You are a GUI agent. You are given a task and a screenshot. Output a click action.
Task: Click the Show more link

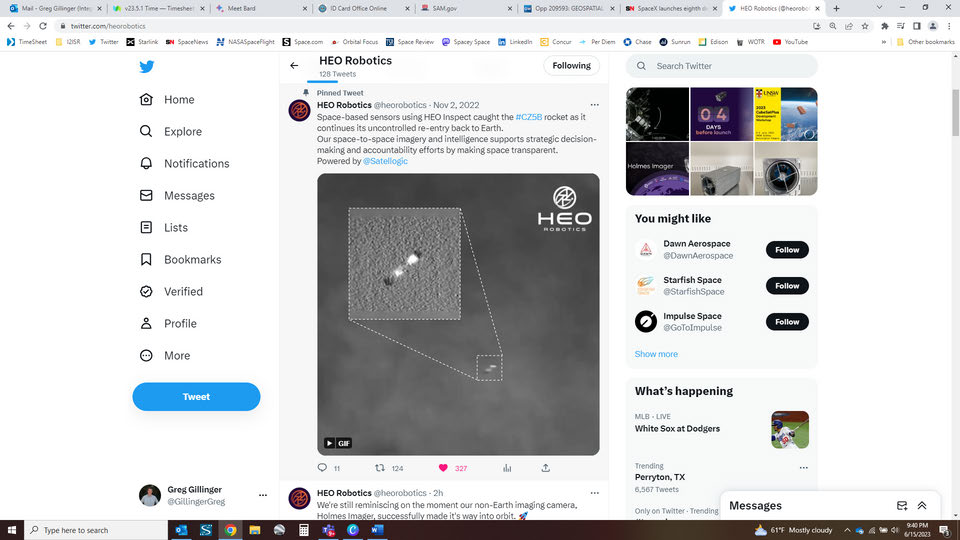click(656, 354)
